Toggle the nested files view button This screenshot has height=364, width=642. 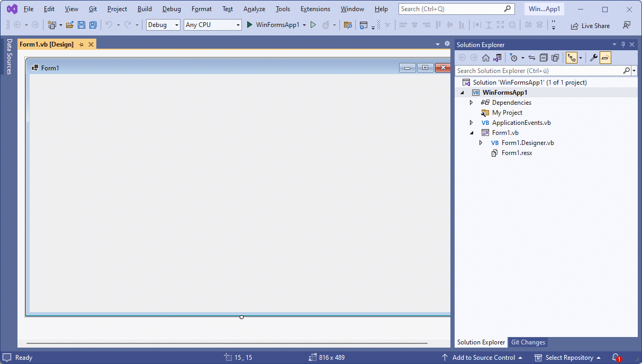[x=572, y=58]
